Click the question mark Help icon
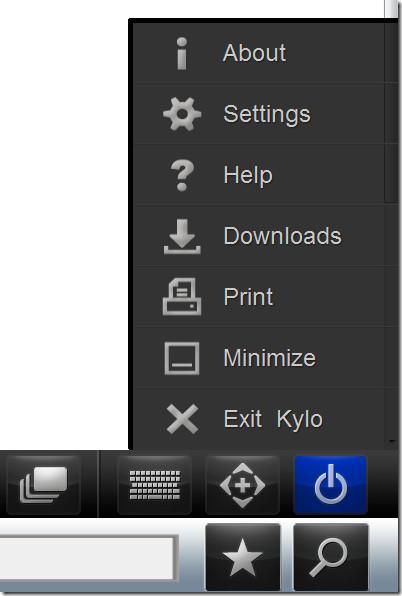The width and height of the screenshot is (402, 596). (182, 175)
